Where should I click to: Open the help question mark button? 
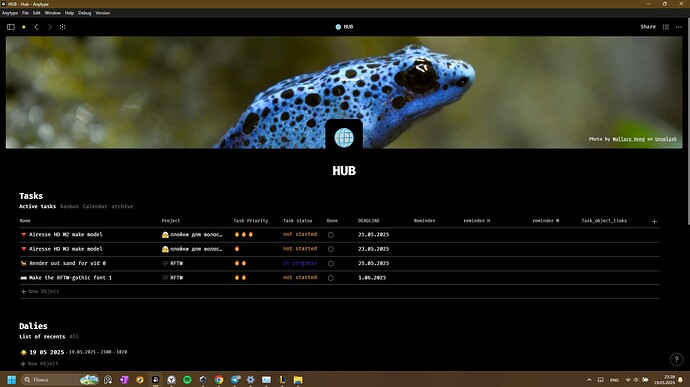pos(676,360)
